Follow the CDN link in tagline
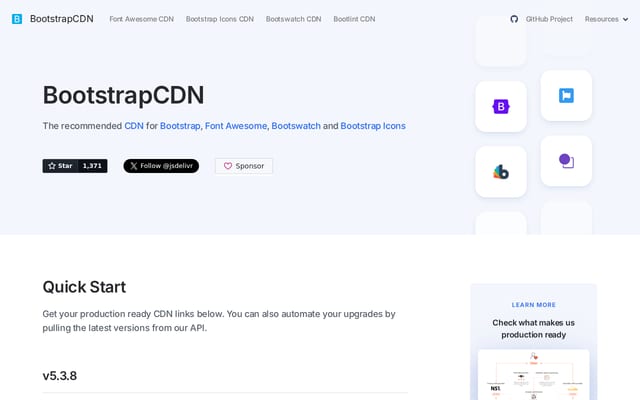Screen dimensions: 640x400 pyautogui.click(x=134, y=126)
